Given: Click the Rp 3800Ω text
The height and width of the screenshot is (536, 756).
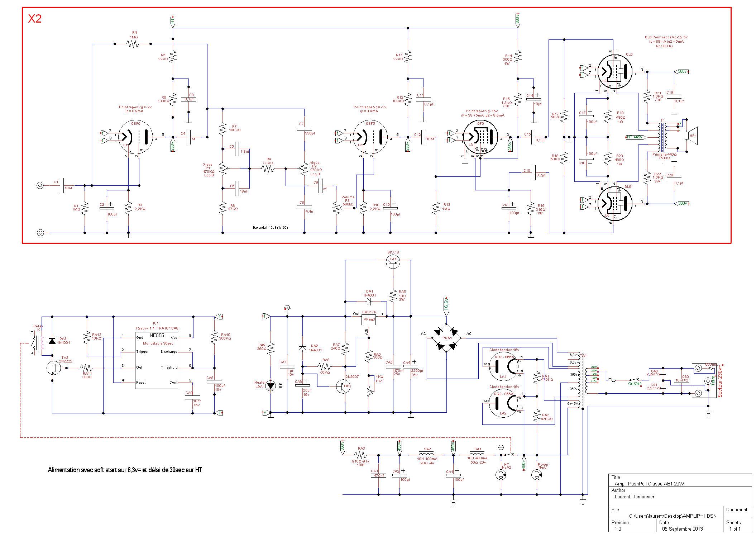Looking at the screenshot, I should [x=664, y=46].
